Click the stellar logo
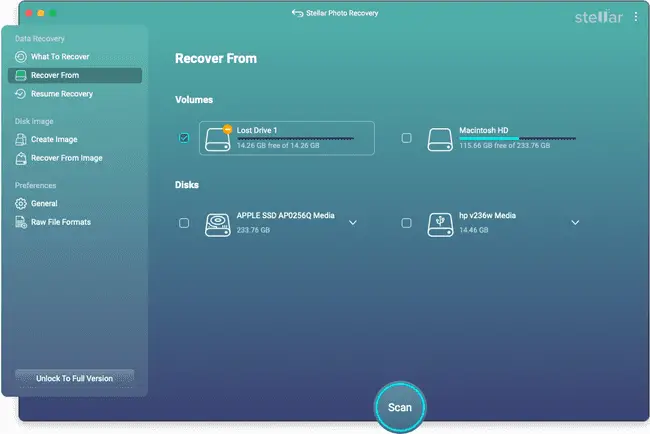The image size is (650, 434). click(598, 17)
